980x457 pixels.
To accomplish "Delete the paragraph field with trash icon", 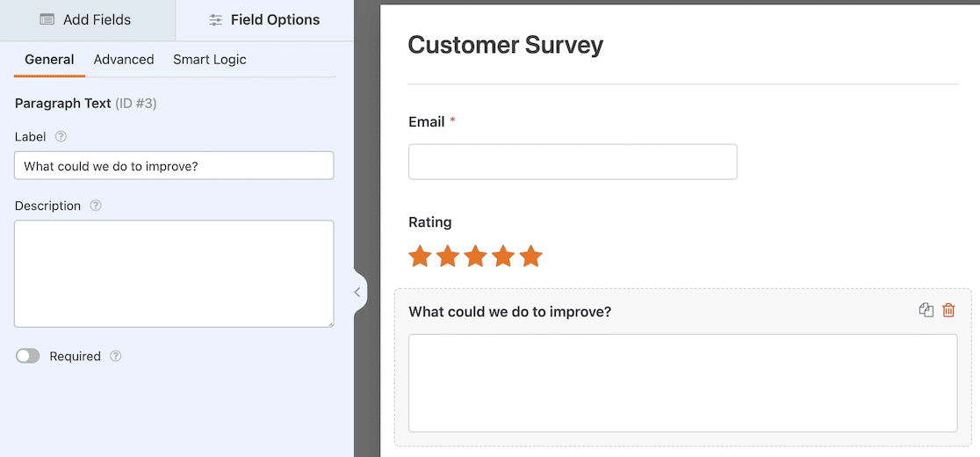I will point(948,310).
